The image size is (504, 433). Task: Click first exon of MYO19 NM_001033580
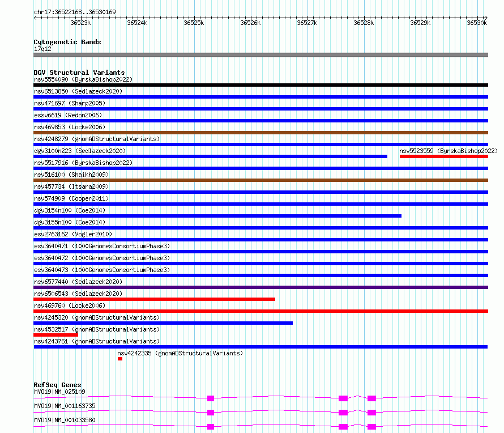(211, 427)
